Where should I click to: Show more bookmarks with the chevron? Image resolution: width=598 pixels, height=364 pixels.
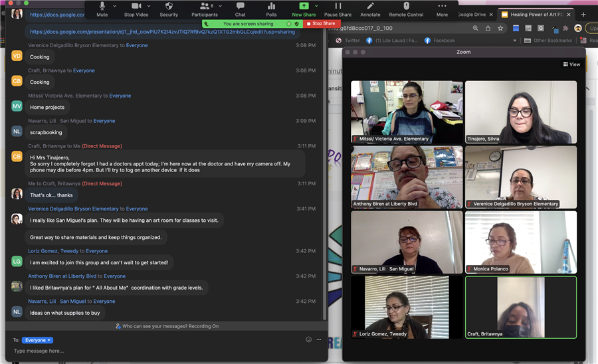pyautogui.click(x=515, y=41)
